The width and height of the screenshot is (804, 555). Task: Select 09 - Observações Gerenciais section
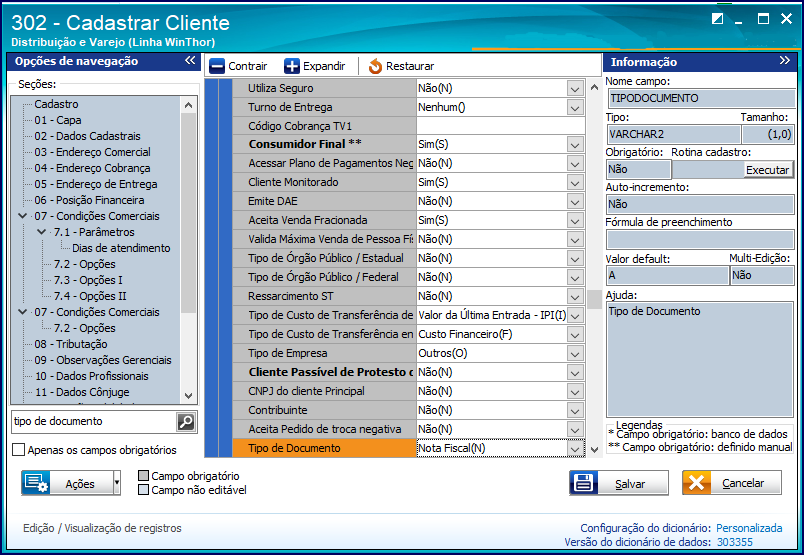[103, 360]
